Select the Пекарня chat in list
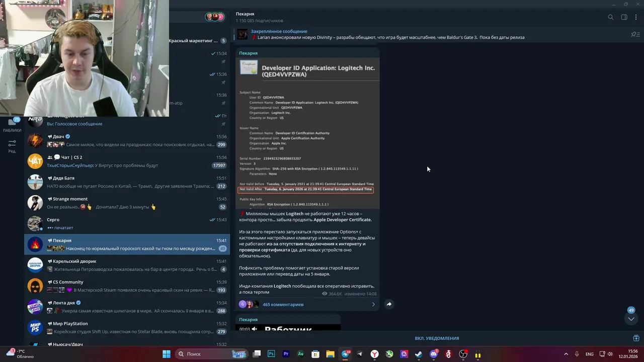 click(x=127, y=244)
